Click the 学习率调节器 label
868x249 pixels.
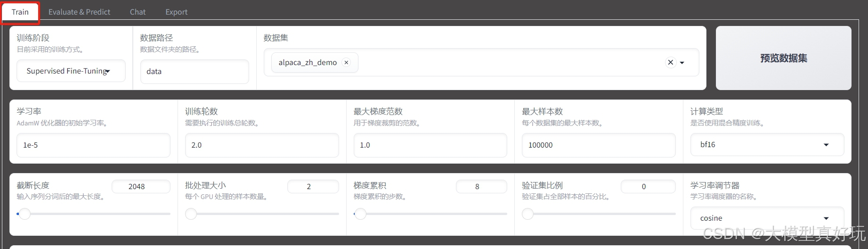click(715, 185)
